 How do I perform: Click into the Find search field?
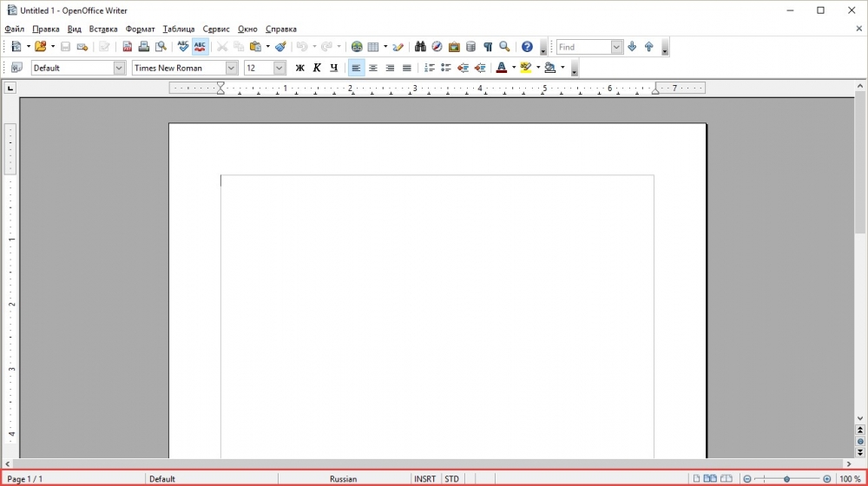pos(582,47)
